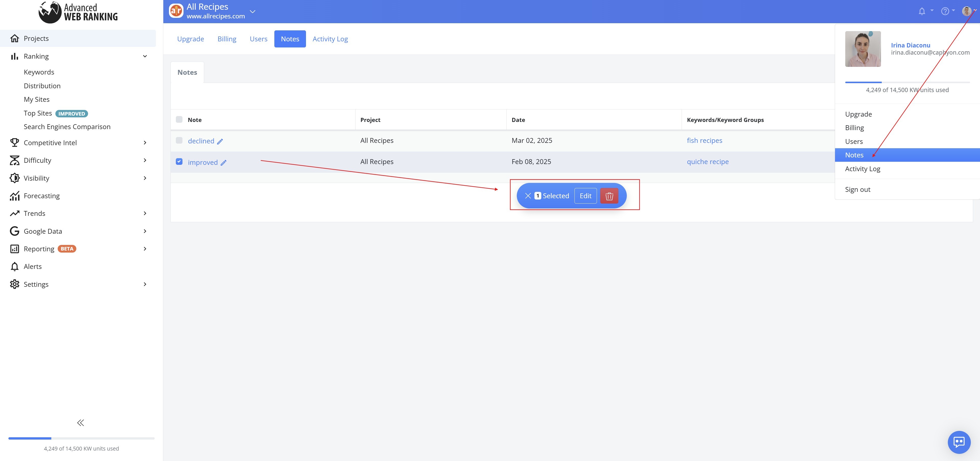Choose Activity Log in the user menu
The width and height of the screenshot is (980, 461).
(x=907, y=168)
